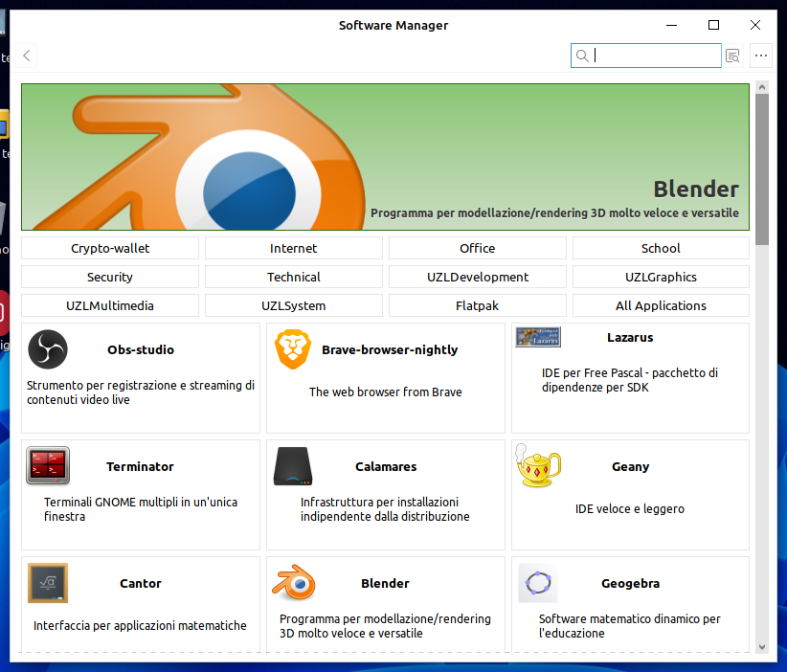Select the Geany teapot icon
This screenshot has width=787, height=672.
(x=538, y=466)
